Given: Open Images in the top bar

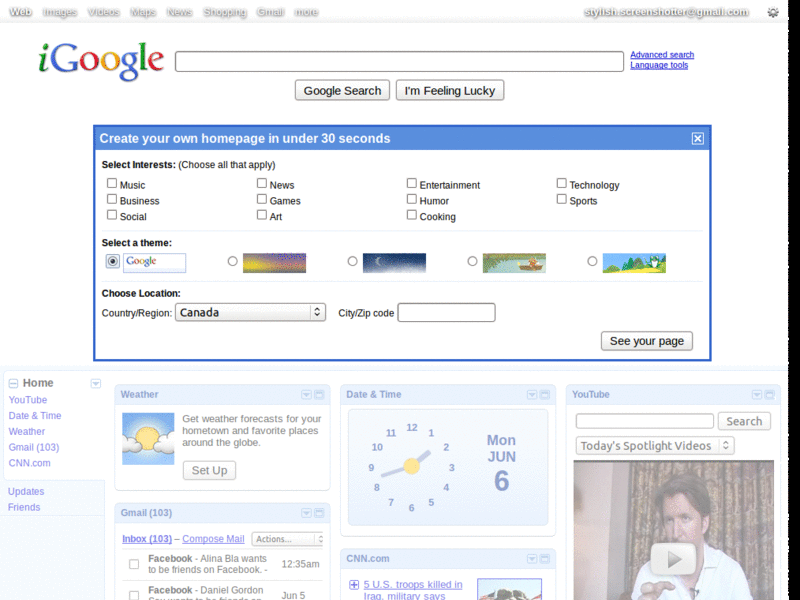Looking at the screenshot, I should tap(60, 12).
